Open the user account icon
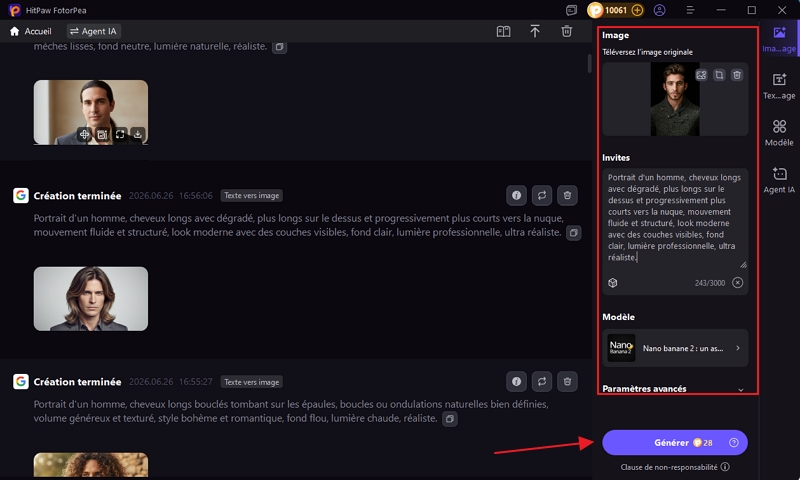The height and width of the screenshot is (480, 800). click(x=659, y=10)
